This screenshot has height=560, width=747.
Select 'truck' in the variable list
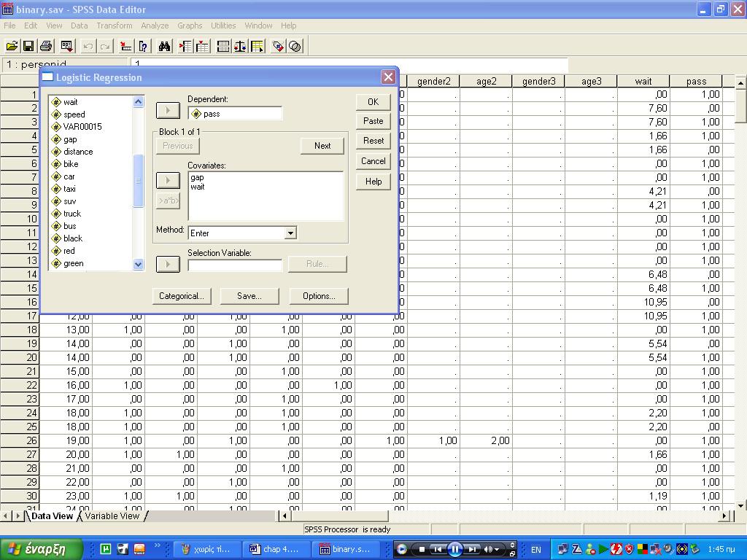(72, 214)
